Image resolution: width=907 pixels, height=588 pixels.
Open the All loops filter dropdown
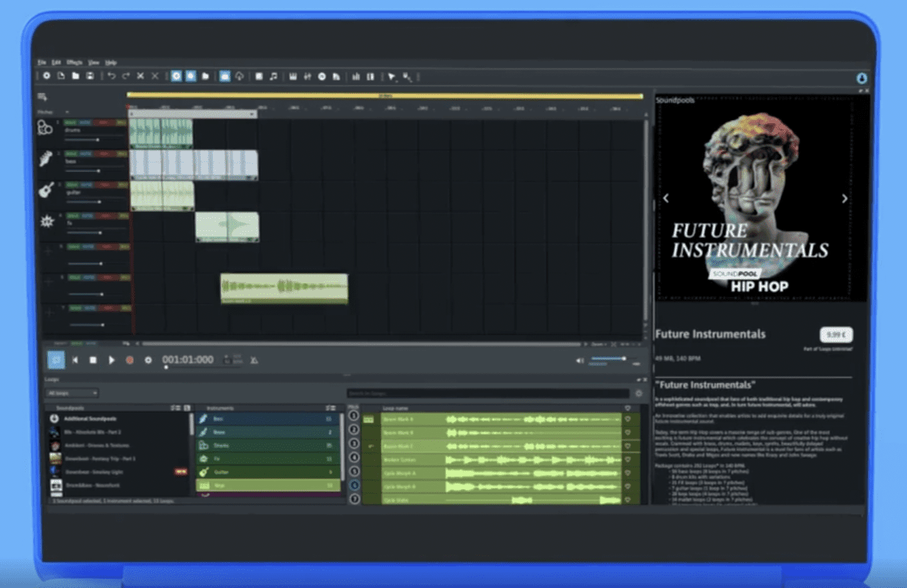click(x=72, y=393)
